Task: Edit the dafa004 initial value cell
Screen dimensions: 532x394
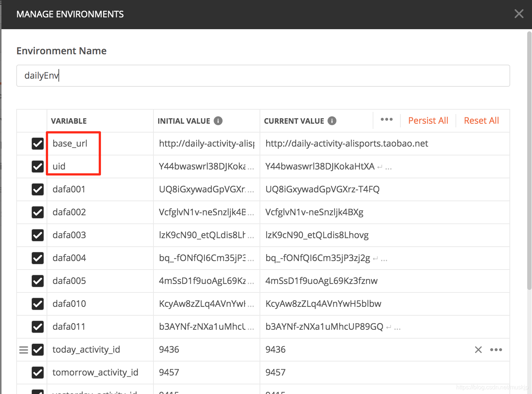Action: pos(207,258)
